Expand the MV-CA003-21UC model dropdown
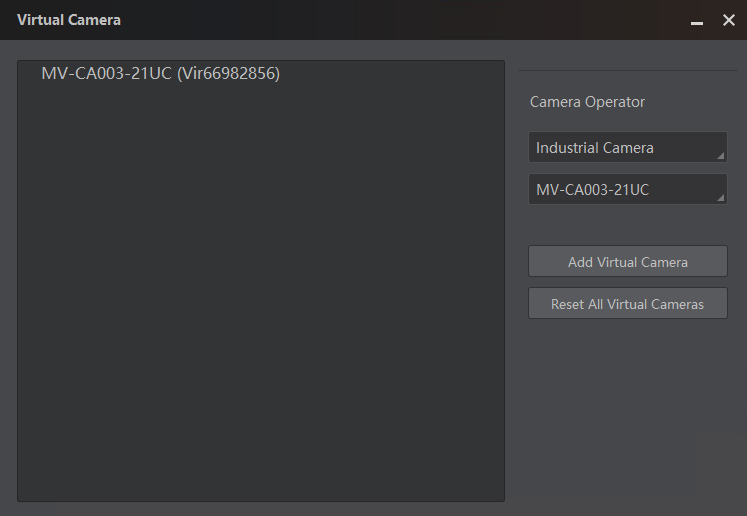 pos(627,189)
